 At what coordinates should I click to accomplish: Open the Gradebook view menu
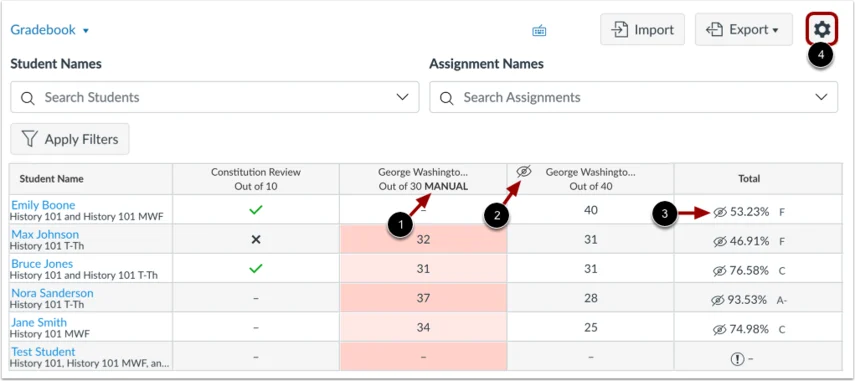50,30
